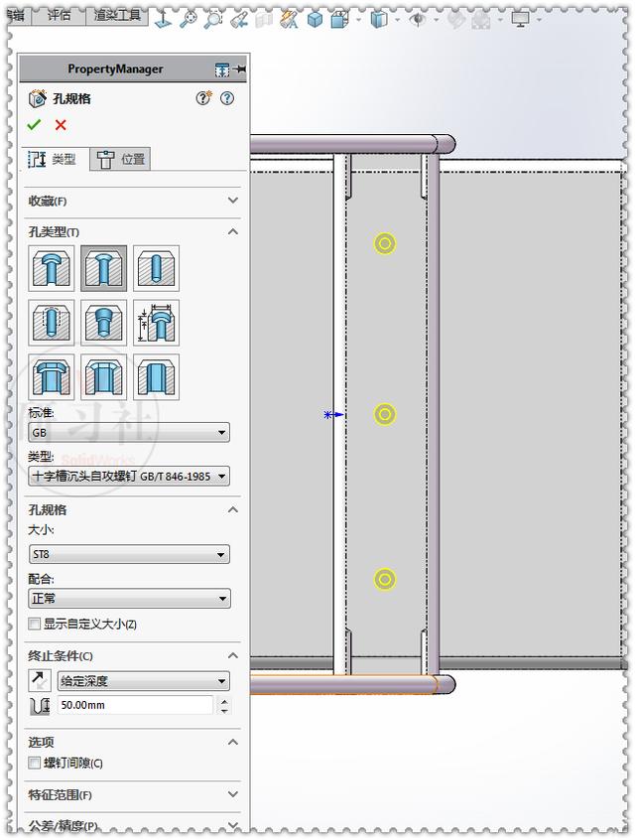Select the countersink slot type
The height and width of the screenshot is (840, 635).
pyautogui.click(x=104, y=376)
